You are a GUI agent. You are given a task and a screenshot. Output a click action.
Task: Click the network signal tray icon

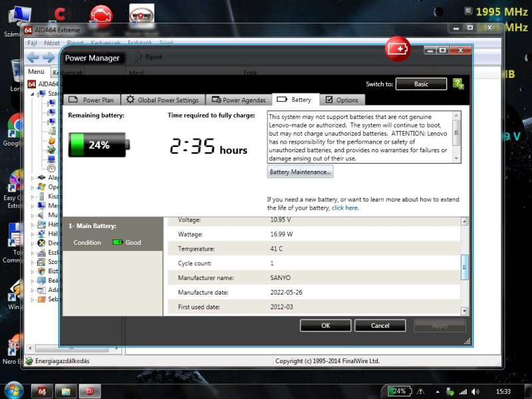(463, 392)
